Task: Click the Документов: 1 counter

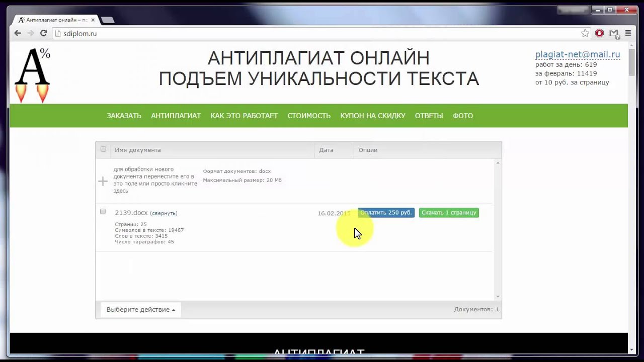Action: point(476,310)
